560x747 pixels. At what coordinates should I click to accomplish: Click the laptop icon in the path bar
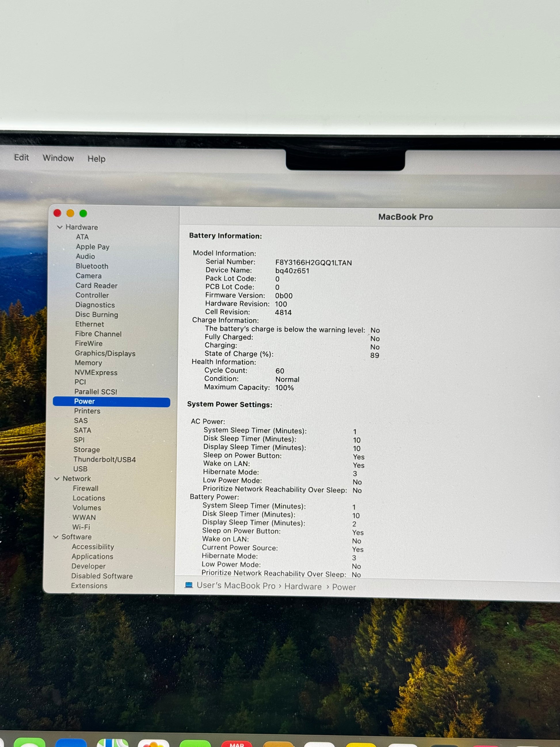189,585
